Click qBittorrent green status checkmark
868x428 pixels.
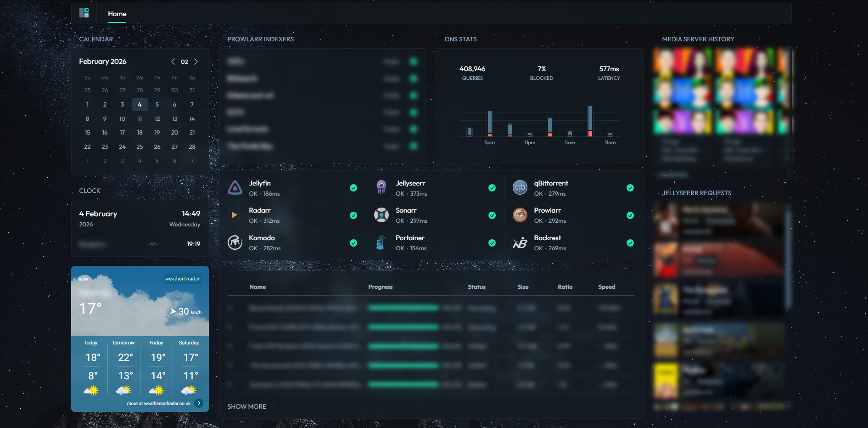tap(630, 188)
